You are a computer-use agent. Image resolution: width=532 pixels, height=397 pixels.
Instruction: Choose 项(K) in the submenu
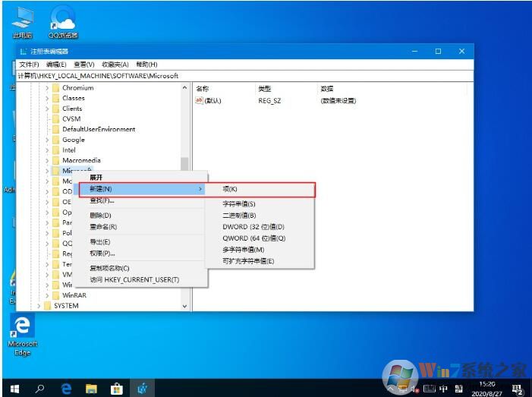[x=260, y=189]
